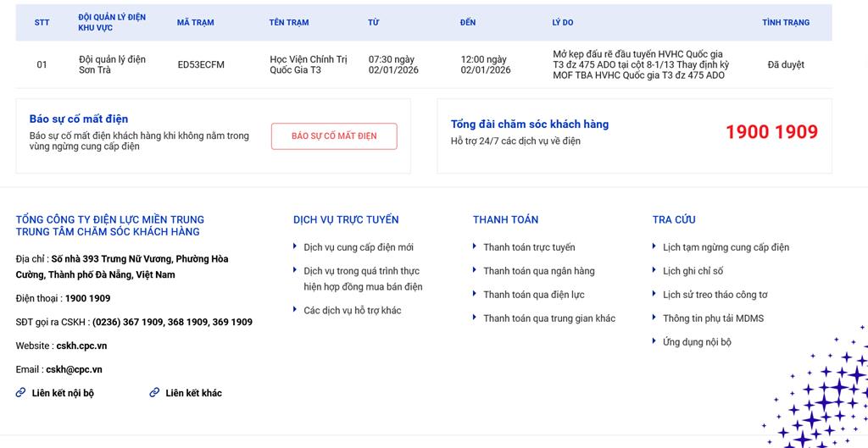Screen dimensions: 868x448
Task: Open Dịch vụ cung cấp điện mới link
Action: pos(358,247)
